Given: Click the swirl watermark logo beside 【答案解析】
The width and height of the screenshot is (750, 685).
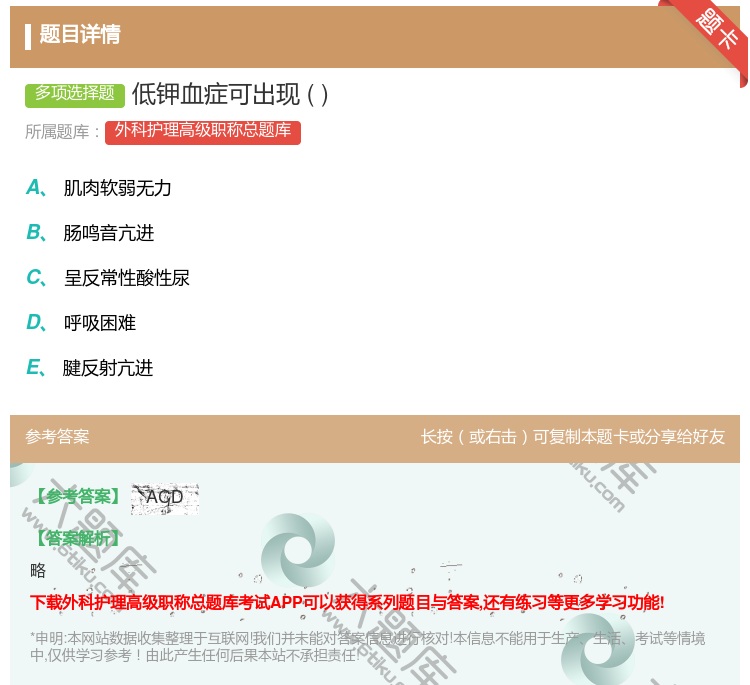Looking at the screenshot, I should (298, 549).
